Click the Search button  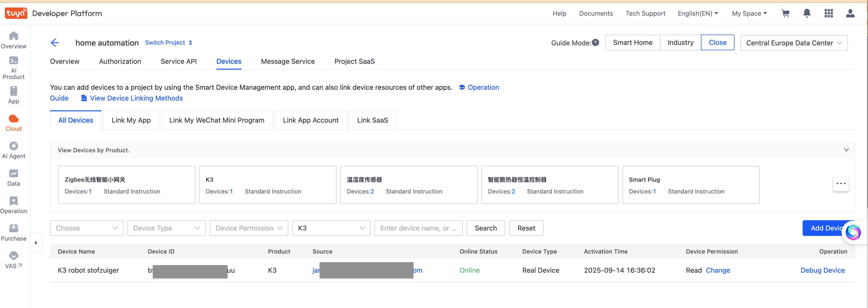click(485, 228)
